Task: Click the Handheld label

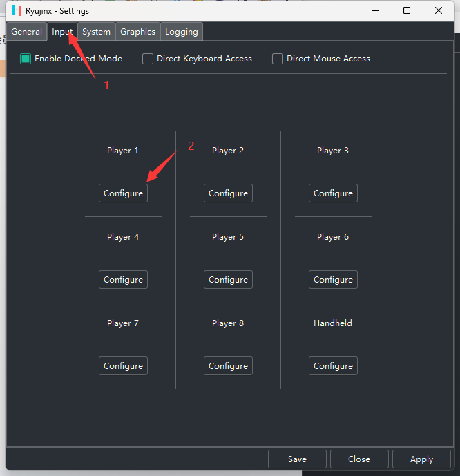Action: 333,323
